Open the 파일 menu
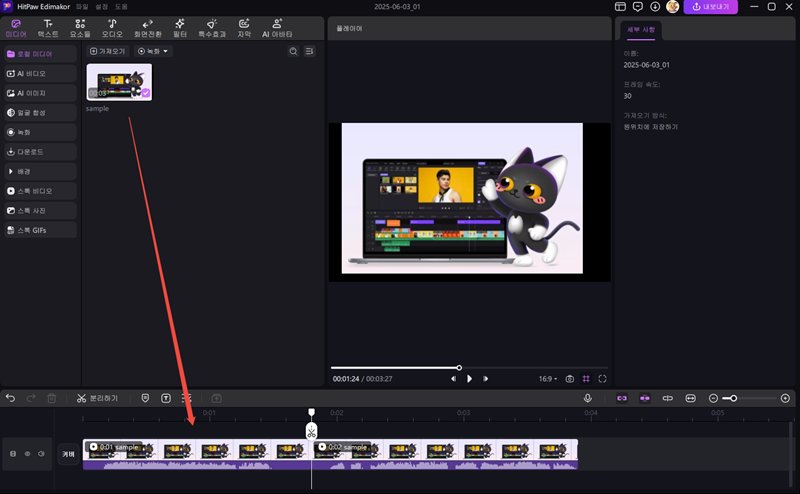Screen dimensions: 800x494 [82, 7]
